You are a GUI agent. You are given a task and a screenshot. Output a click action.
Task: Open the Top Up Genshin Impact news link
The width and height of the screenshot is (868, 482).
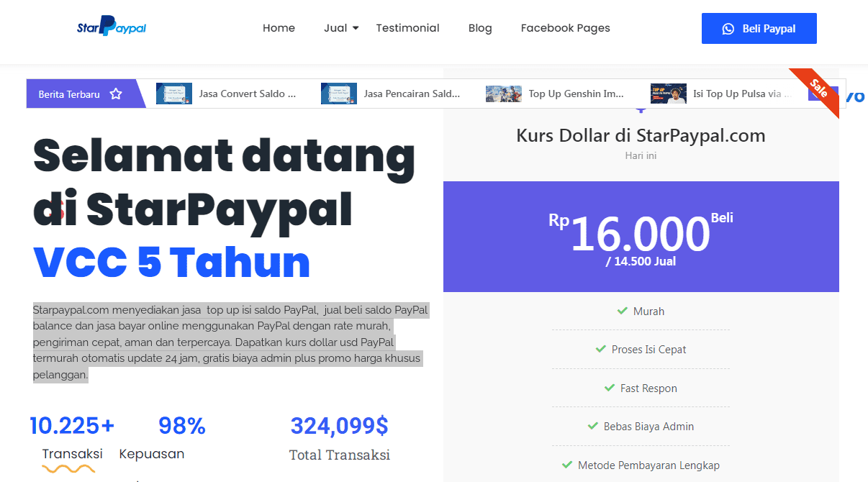[577, 94]
